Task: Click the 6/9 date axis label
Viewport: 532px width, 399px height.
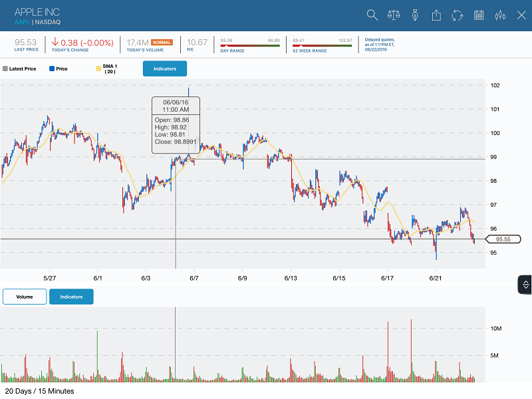Action: point(242,278)
